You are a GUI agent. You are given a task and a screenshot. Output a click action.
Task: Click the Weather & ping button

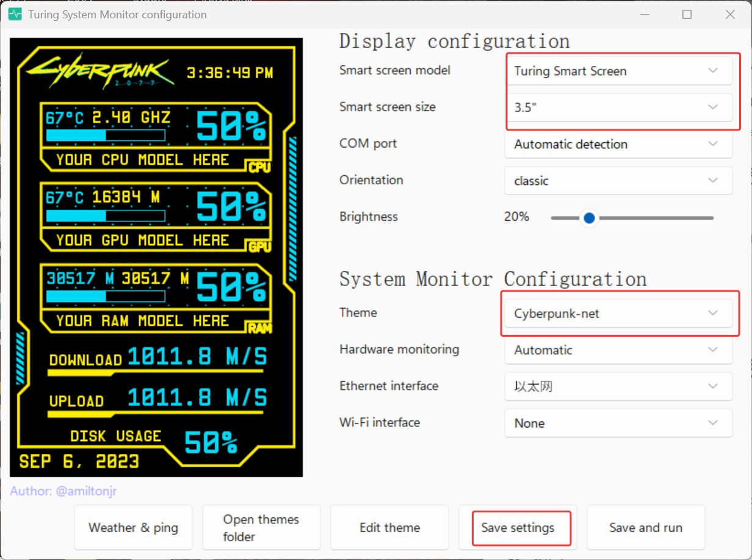(x=133, y=528)
